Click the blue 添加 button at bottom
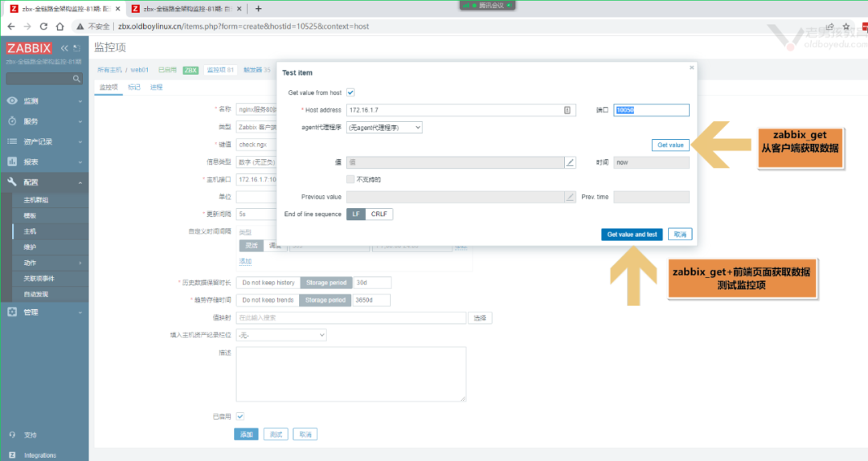Screen dimensions: 868x461 [247, 434]
